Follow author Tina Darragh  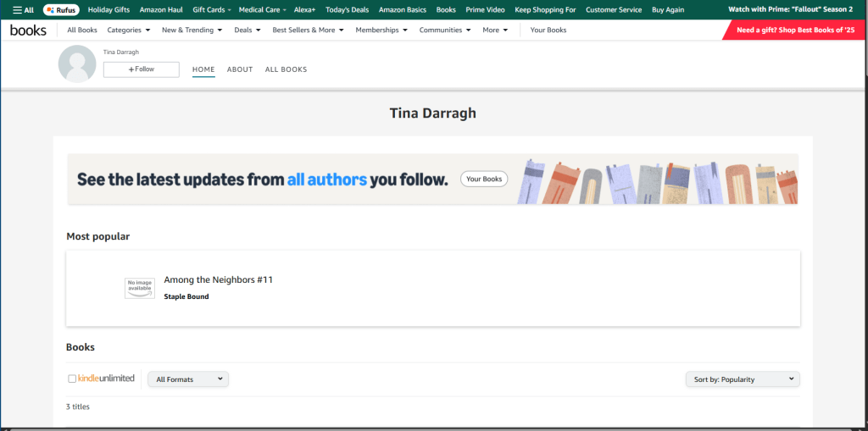(x=142, y=69)
